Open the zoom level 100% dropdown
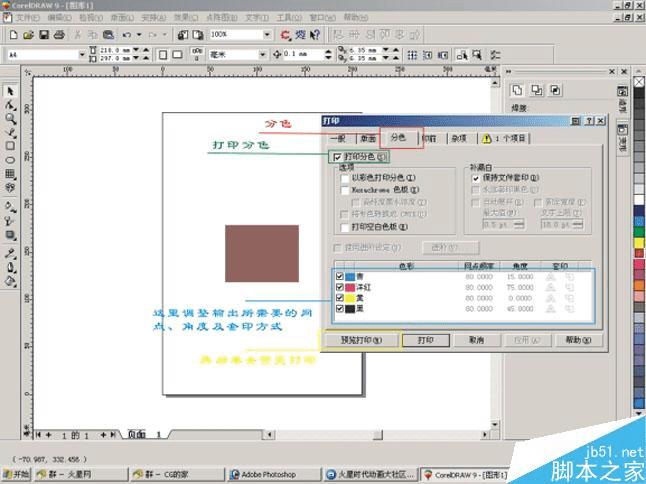Viewport: 646px width, 484px height. tap(267, 35)
